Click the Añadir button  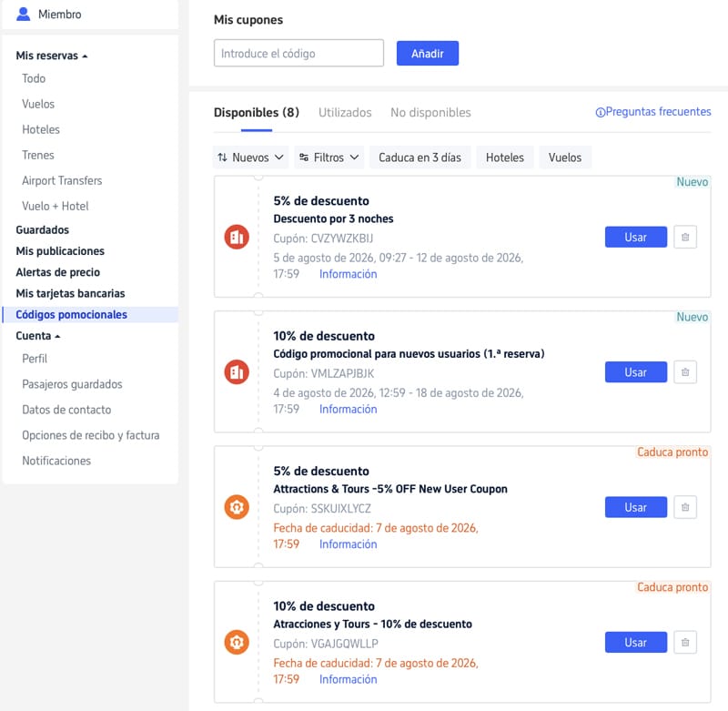pyautogui.click(x=427, y=54)
